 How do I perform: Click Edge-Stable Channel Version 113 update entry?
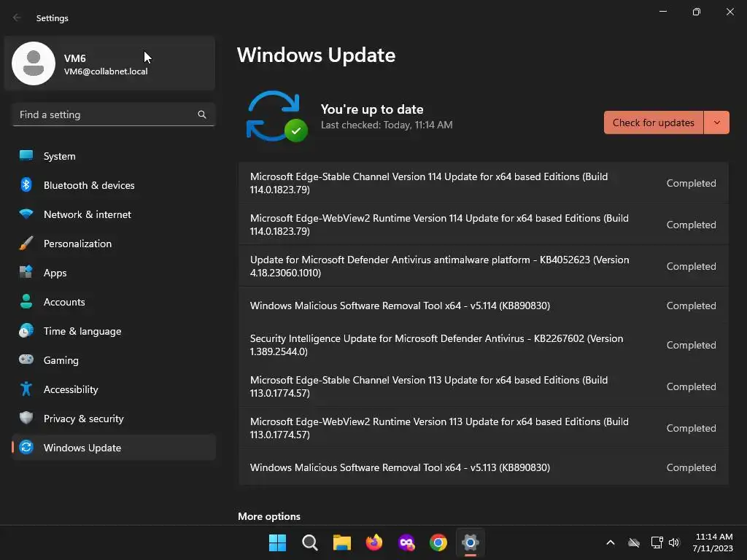[484, 386]
